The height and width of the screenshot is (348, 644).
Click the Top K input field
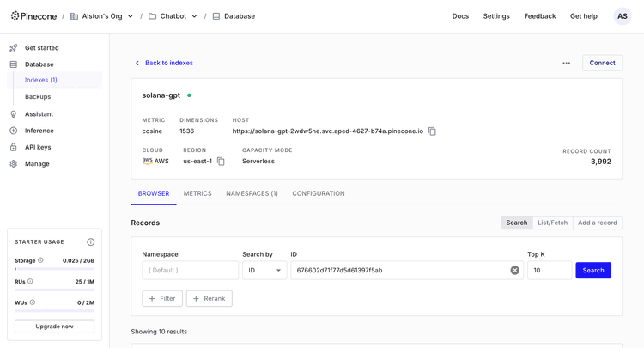pos(549,271)
